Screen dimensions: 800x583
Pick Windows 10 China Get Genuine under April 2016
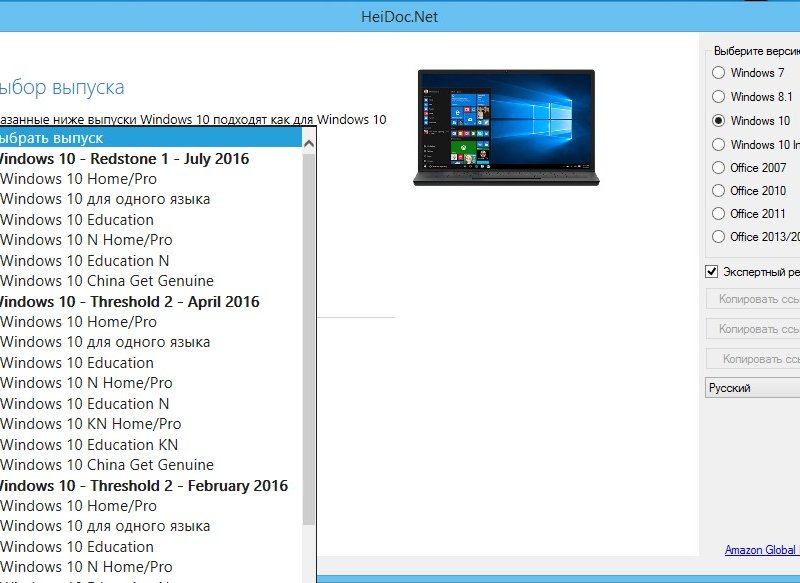(151, 465)
